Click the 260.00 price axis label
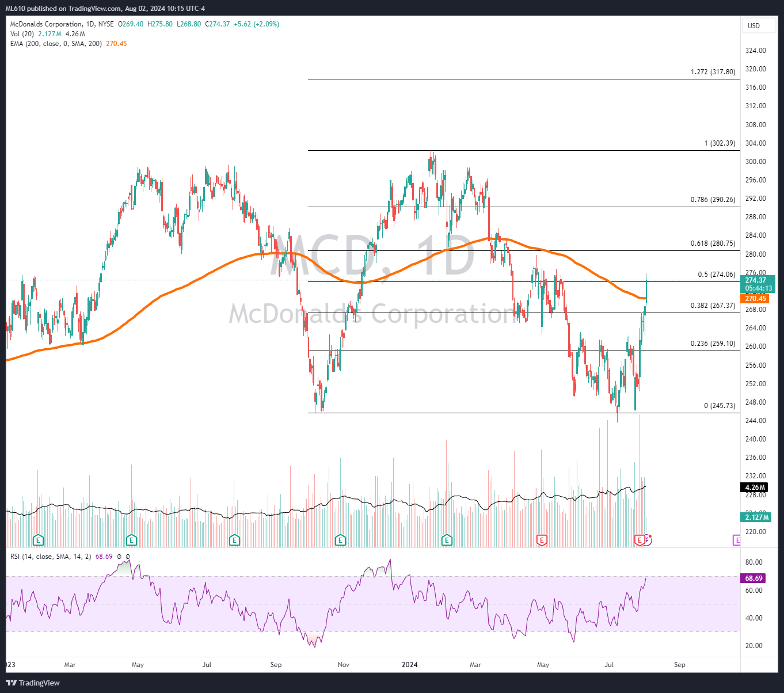The width and height of the screenshot is (784, 693). (756, 346)
